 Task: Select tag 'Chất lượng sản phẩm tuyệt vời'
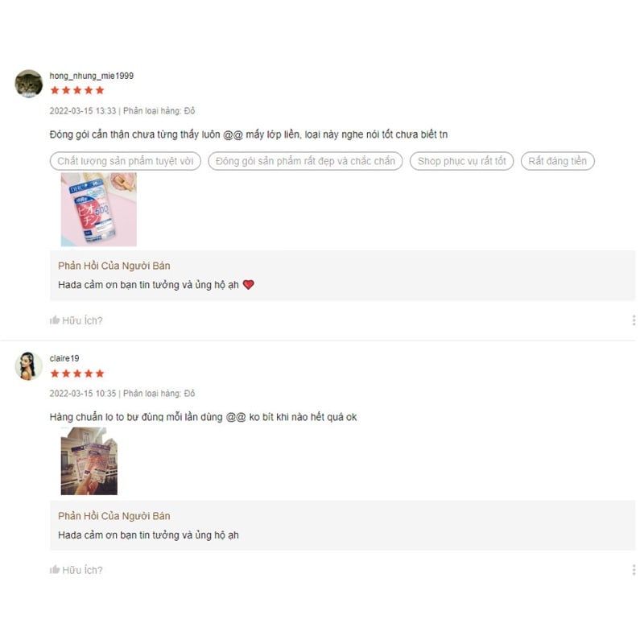tap(126, 161)
